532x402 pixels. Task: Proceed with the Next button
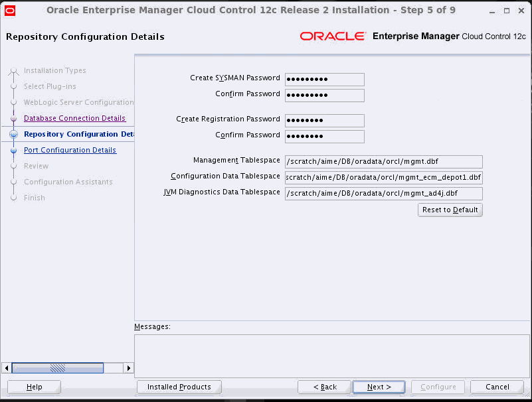point(379,387)
